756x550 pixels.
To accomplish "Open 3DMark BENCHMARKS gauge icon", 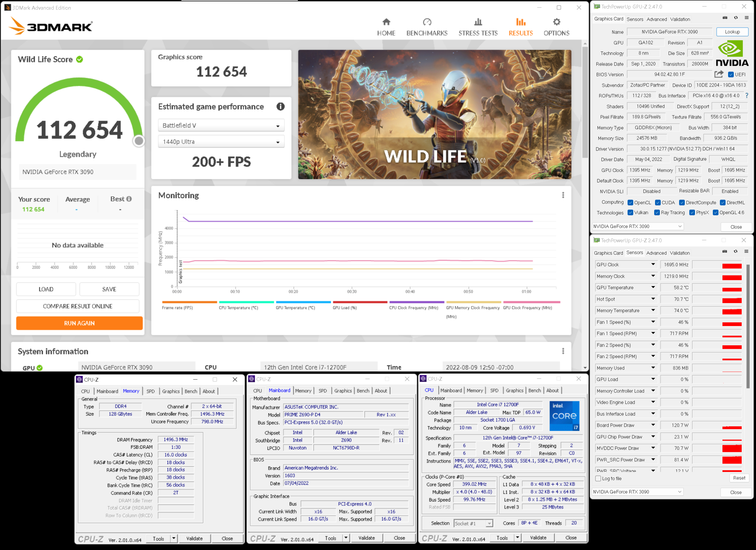I will pyautogui.click(x=427, y=22).
